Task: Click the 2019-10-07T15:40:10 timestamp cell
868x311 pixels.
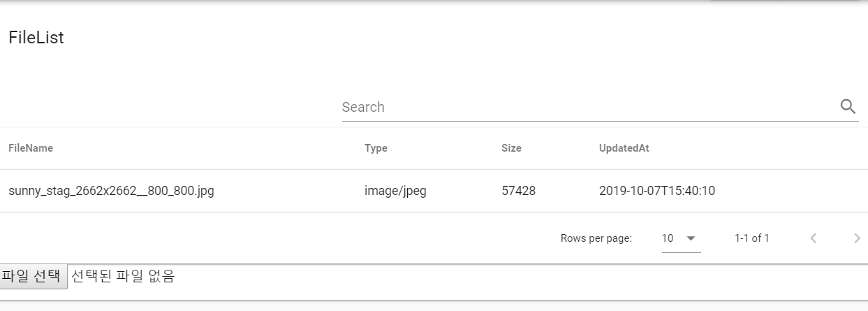Action: click(x=657, y=191)
